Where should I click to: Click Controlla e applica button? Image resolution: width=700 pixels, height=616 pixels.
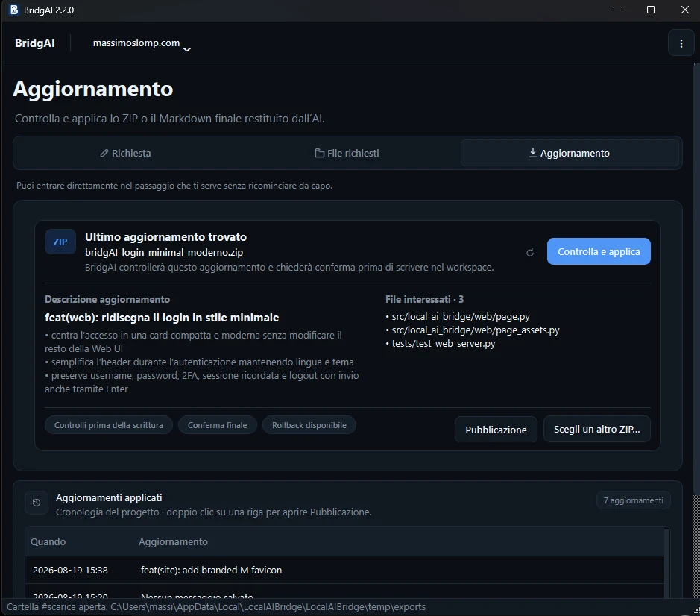(599, 251)
